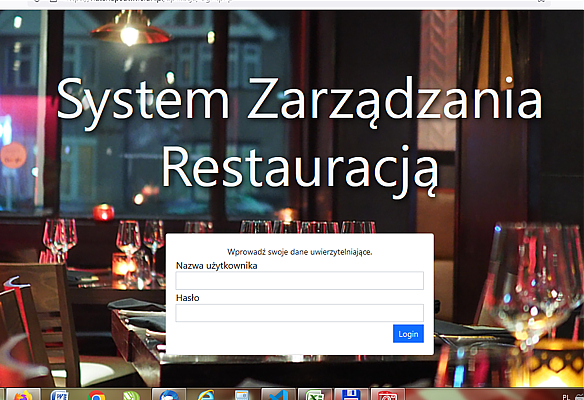Open Thunderbird mail from the taskbar
This screenshot has height=400, width=584.
click(169, 395)
